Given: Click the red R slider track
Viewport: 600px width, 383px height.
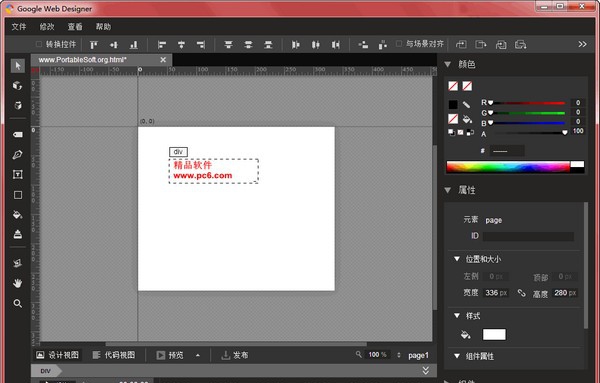Looking at the screenshot, I should 527,103.
